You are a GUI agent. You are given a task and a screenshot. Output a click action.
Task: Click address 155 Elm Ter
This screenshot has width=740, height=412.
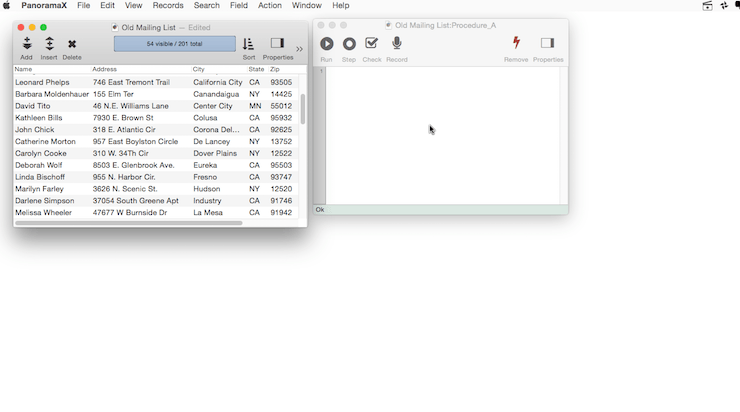pyautogui.click(x=113, y=94)
